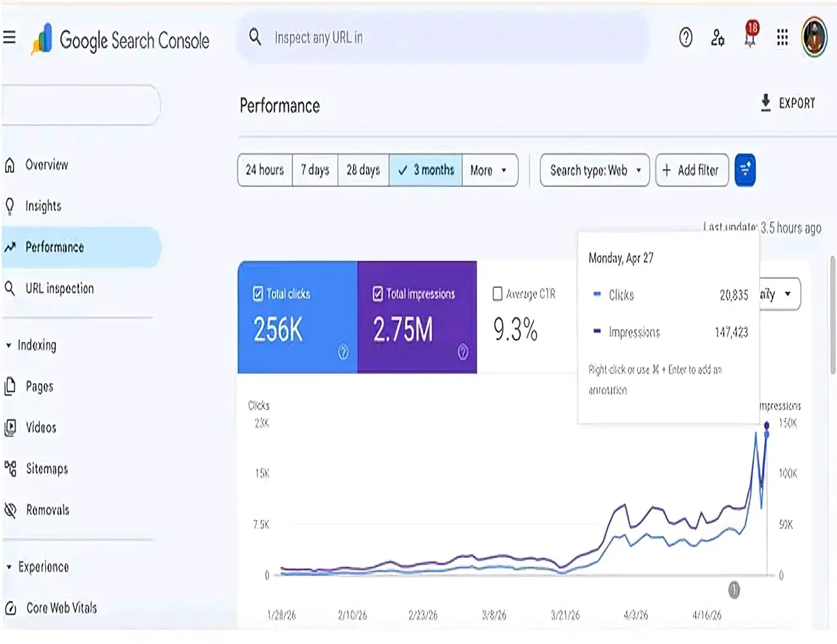
Task: Open the account profile avatar
Action: [x=814, y=37]
